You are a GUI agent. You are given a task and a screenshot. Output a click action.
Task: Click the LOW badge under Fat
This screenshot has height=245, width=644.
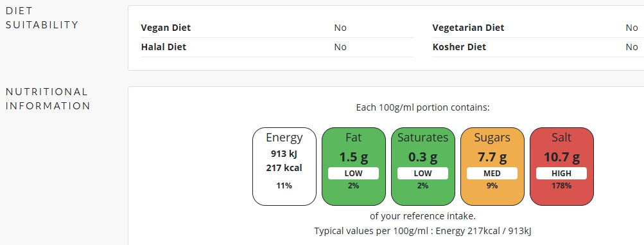[354, 174]
